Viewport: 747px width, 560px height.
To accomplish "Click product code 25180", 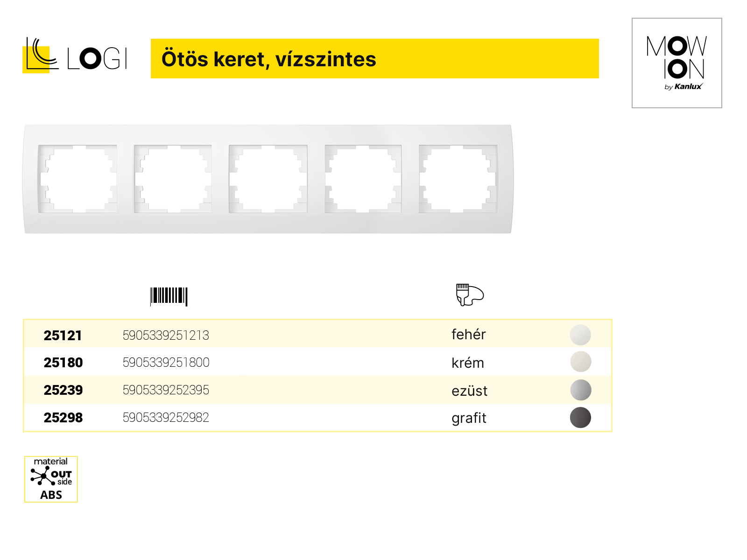I will 63,363.
